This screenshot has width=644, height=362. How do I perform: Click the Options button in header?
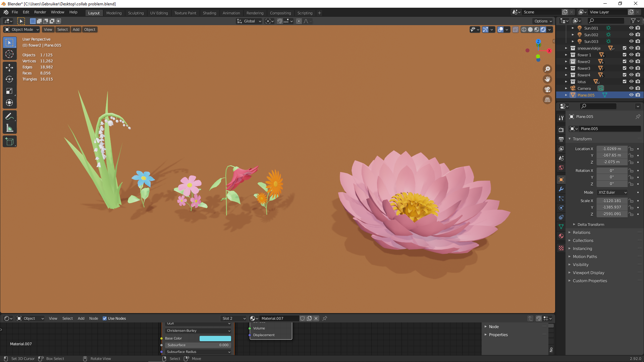[543, 21]
